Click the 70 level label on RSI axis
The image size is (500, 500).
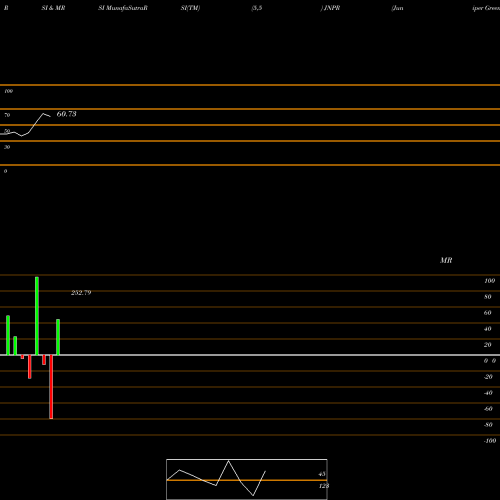click(7, 115)
